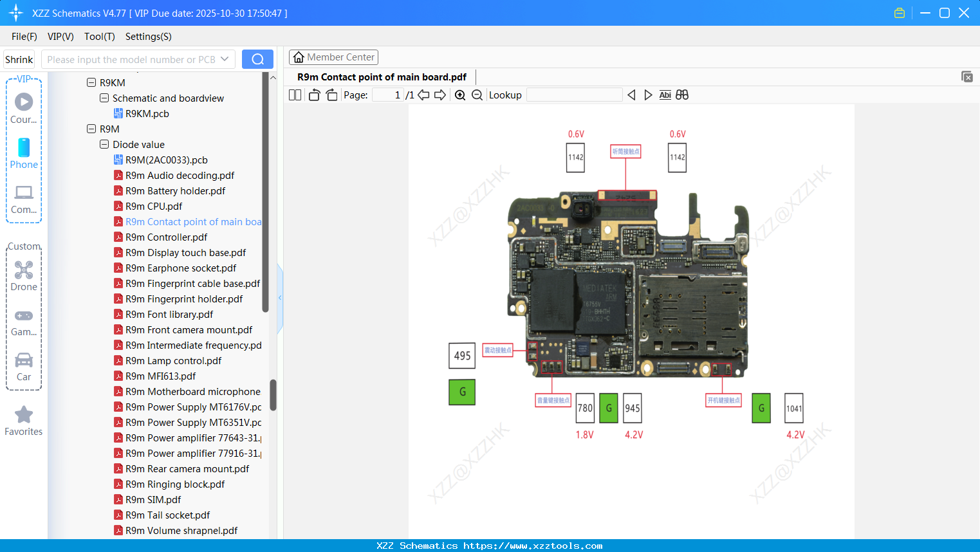Screen dimensions: 980x552
Task: Zoom in on the PDF document
Action: point(460,95)
